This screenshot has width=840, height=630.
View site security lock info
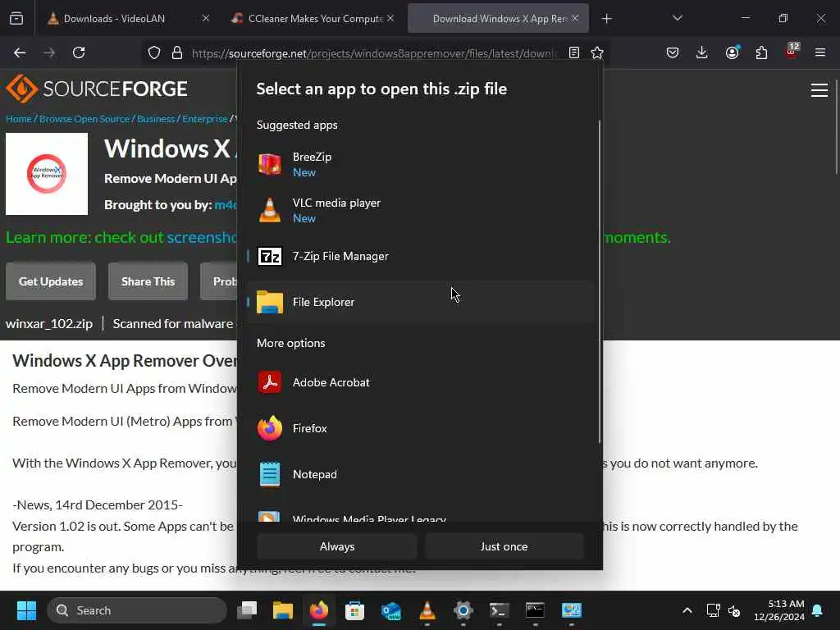[177, 52]
